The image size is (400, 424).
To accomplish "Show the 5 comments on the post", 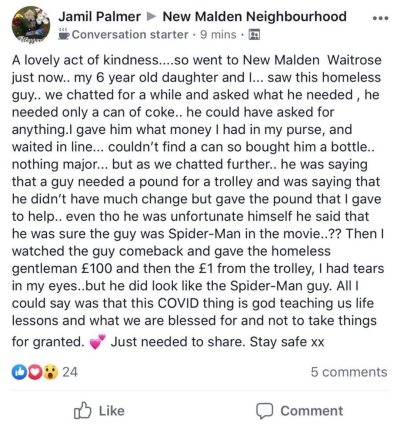I will click(x=349, y=372).
